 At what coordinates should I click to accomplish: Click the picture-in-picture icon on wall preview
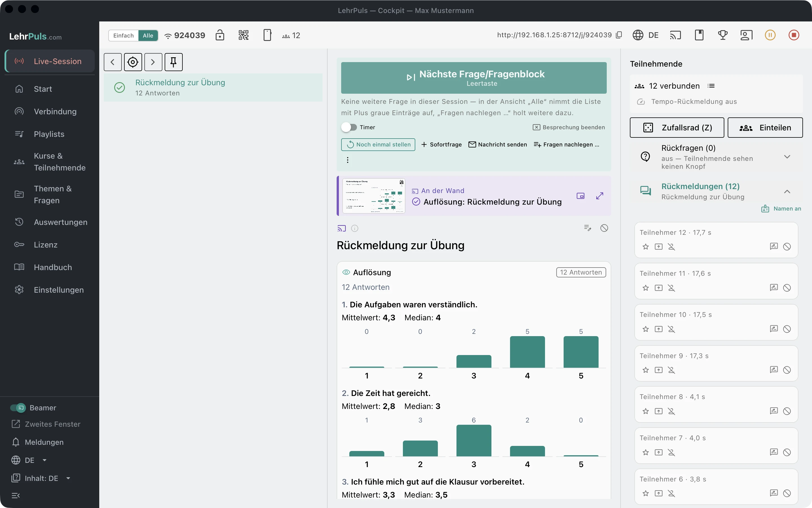pos(581,196)
